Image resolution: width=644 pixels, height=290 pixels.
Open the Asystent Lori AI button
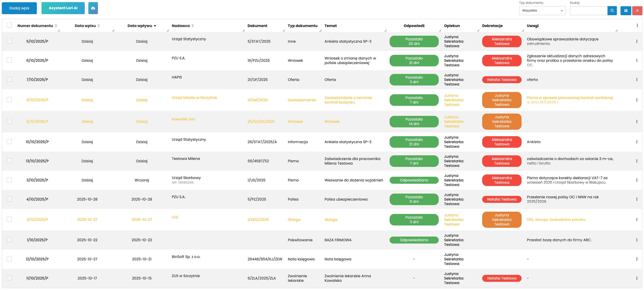(x=63, y=8)
